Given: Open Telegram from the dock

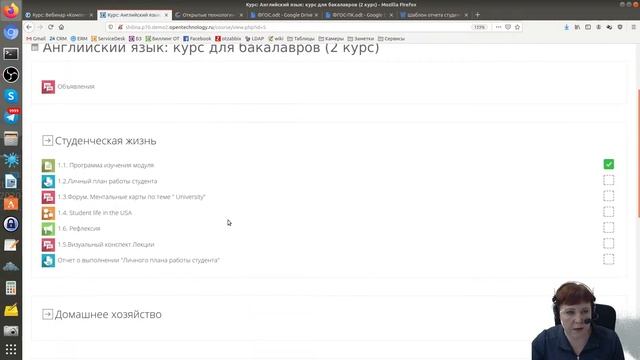Looking at the screenshot, I should pos(11,117).
